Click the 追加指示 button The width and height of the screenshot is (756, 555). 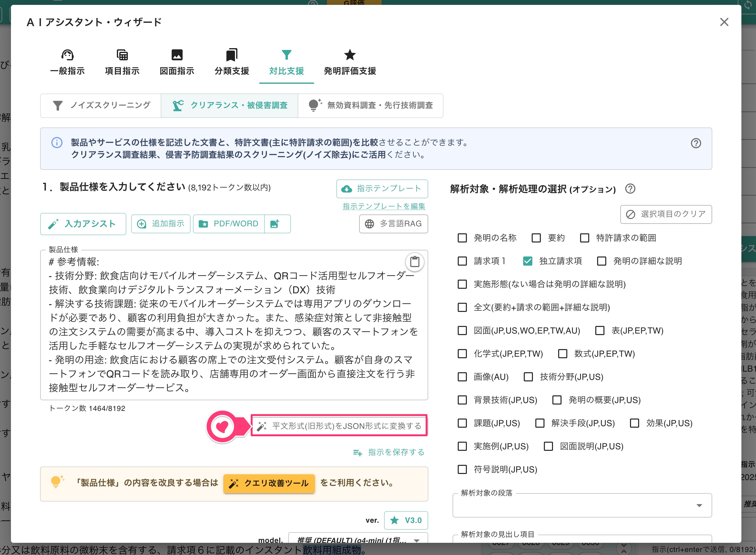click(161, 224)
